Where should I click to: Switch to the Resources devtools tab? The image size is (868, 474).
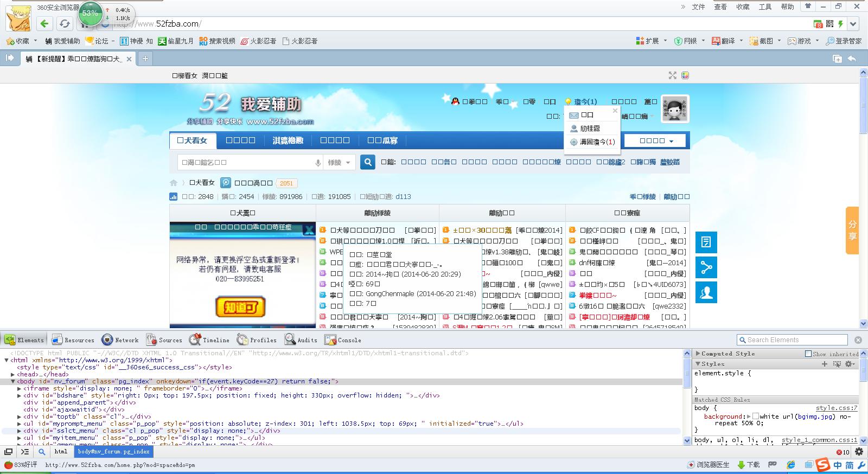click(x=73, y=340)
